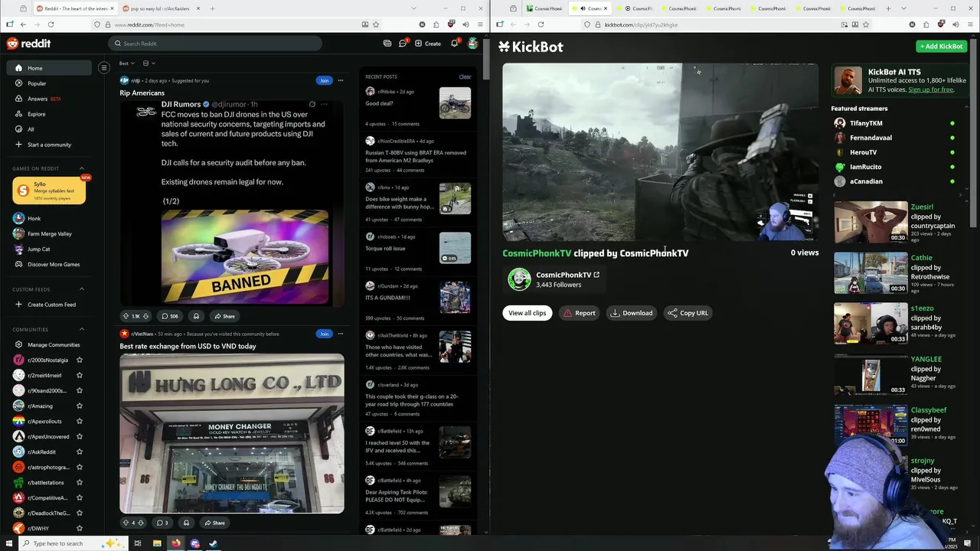Viewport: 980px width, 551px height.
Task: Switch to the 'pvp so easy lol' browser tab
Action: click(162, 8)
